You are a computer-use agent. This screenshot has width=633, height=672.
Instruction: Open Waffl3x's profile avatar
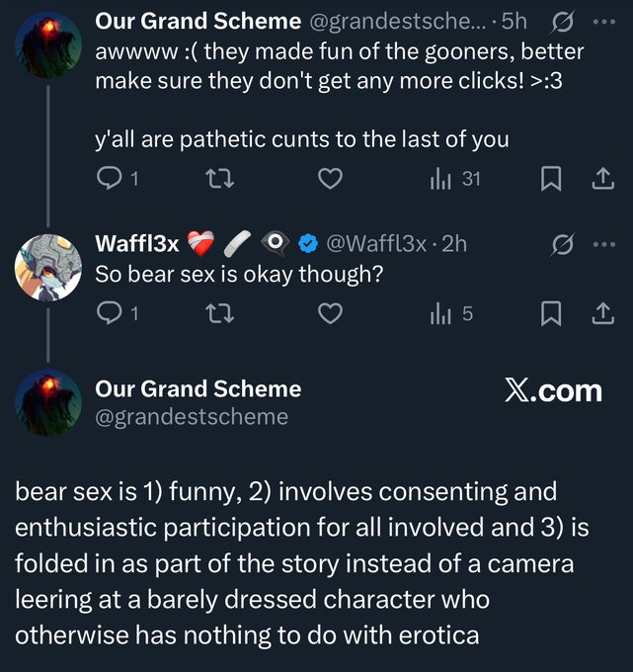pos(48,268)
